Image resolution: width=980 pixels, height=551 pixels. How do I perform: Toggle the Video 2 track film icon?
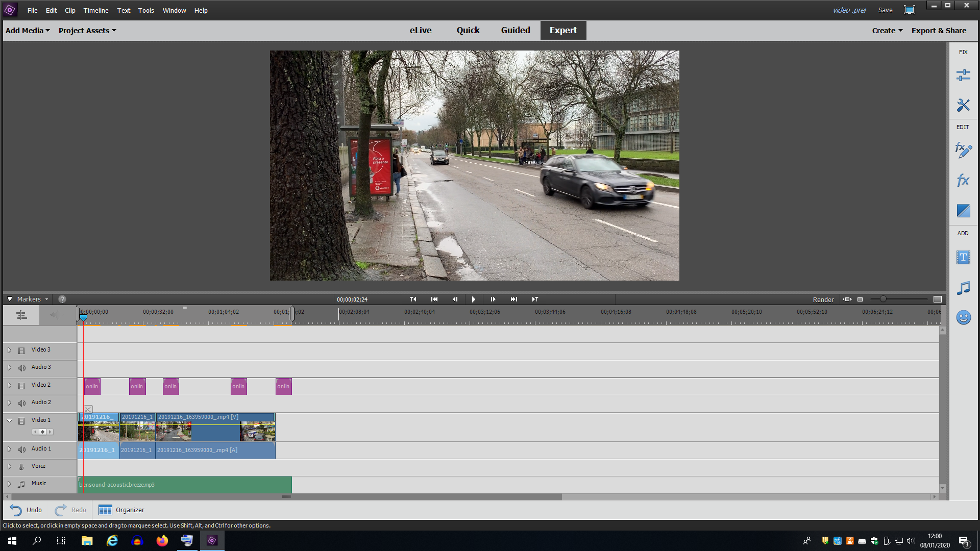coord(21,386)
